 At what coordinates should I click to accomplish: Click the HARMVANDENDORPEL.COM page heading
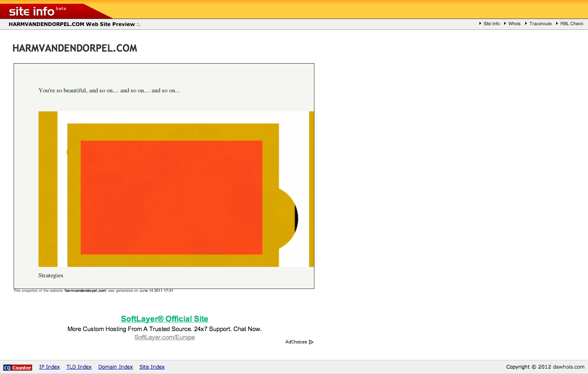click(x=75, y=48)
